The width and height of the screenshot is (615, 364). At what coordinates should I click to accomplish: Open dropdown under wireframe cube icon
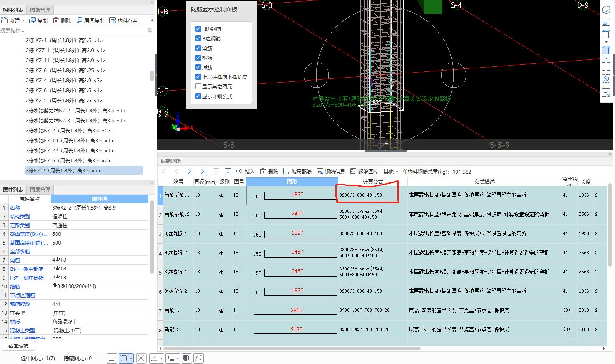point(606,42)
